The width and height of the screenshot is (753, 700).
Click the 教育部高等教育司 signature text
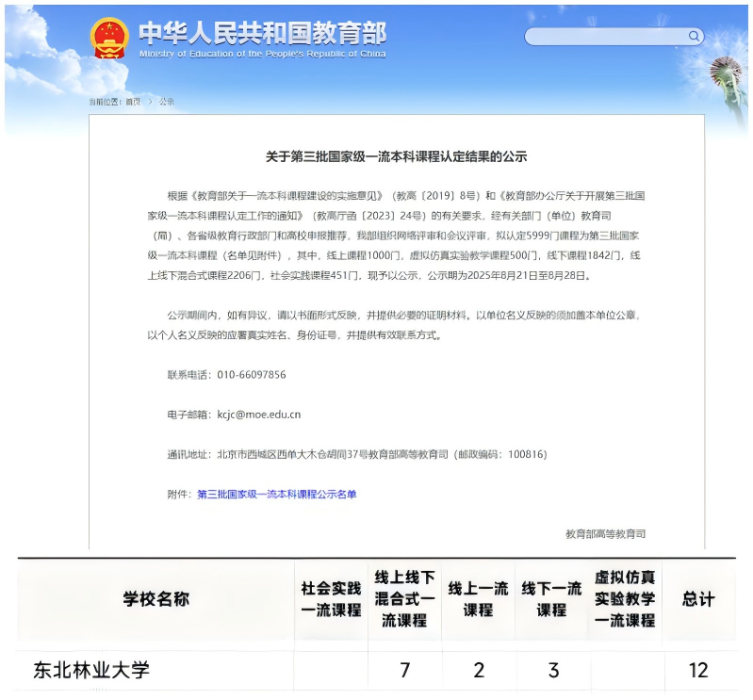pyautogui.click(x=605, y=533)
